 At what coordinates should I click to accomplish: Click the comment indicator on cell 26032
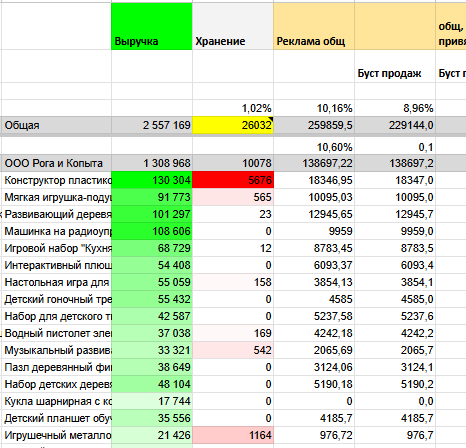click(x=271, y=119)
